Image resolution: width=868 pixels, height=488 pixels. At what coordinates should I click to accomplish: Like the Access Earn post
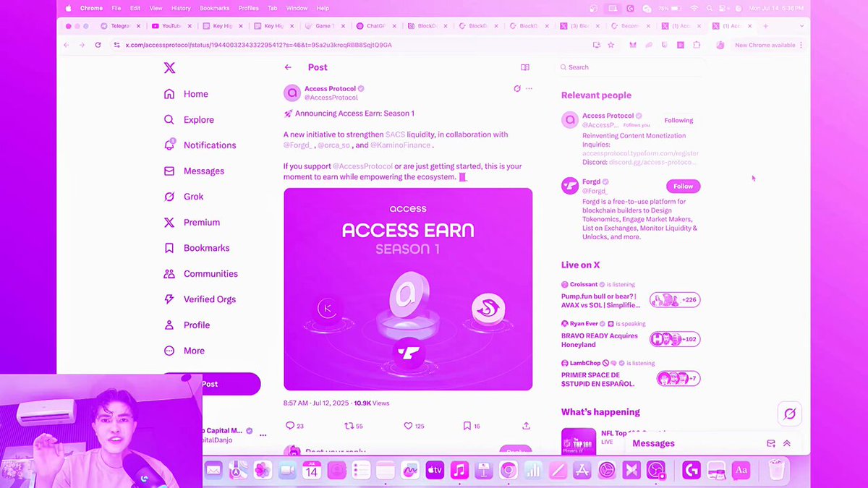[408, 426]
